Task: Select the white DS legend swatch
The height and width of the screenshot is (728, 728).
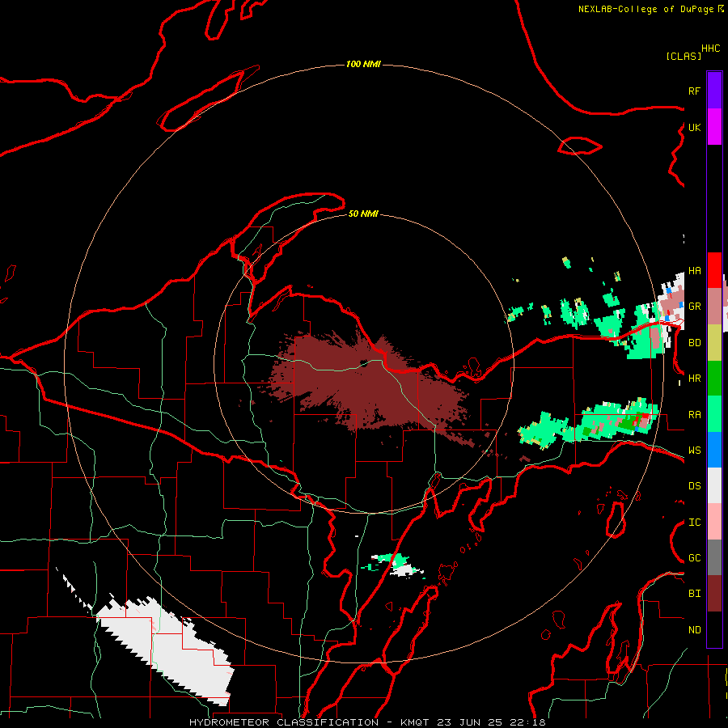Action: [714, 485]
